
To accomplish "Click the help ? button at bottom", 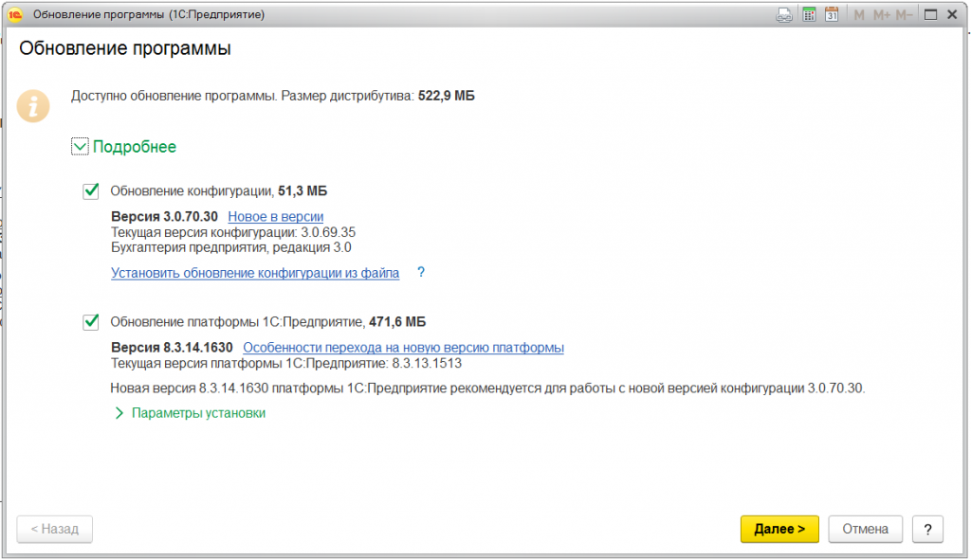I will click(927, 529).
